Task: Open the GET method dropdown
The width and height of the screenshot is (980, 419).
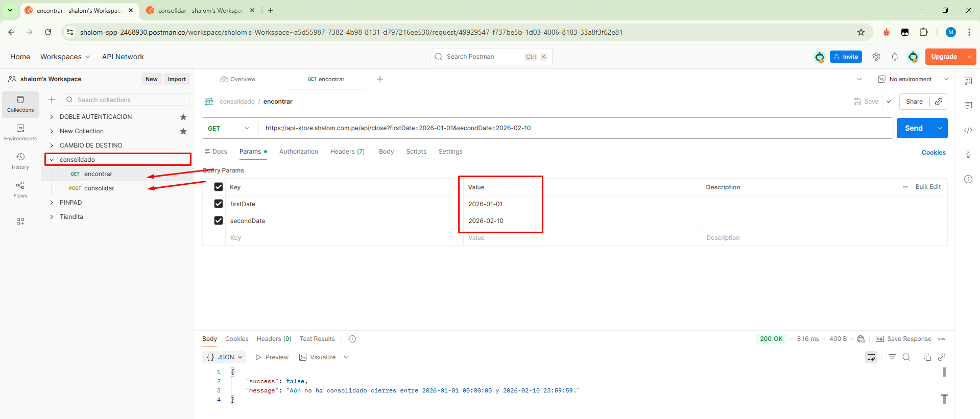Action: pyautogui.click(x=229, y=128)
